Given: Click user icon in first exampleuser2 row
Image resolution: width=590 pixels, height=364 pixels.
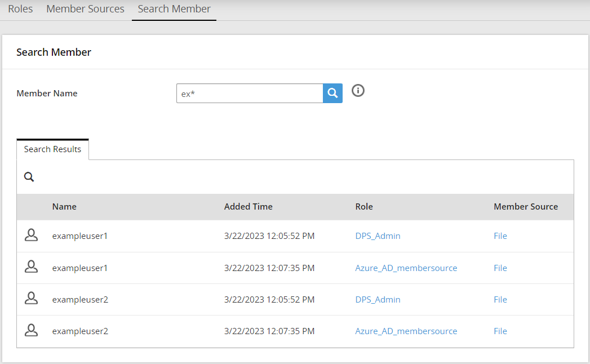Looking at the screenshot, I should pyautogui.click(x=32, y=299).
